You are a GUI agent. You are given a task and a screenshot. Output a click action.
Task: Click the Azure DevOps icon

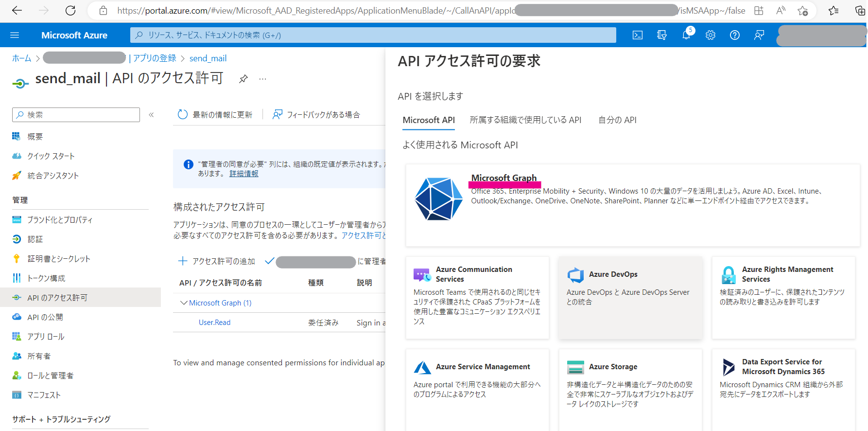tap(575, 275)
